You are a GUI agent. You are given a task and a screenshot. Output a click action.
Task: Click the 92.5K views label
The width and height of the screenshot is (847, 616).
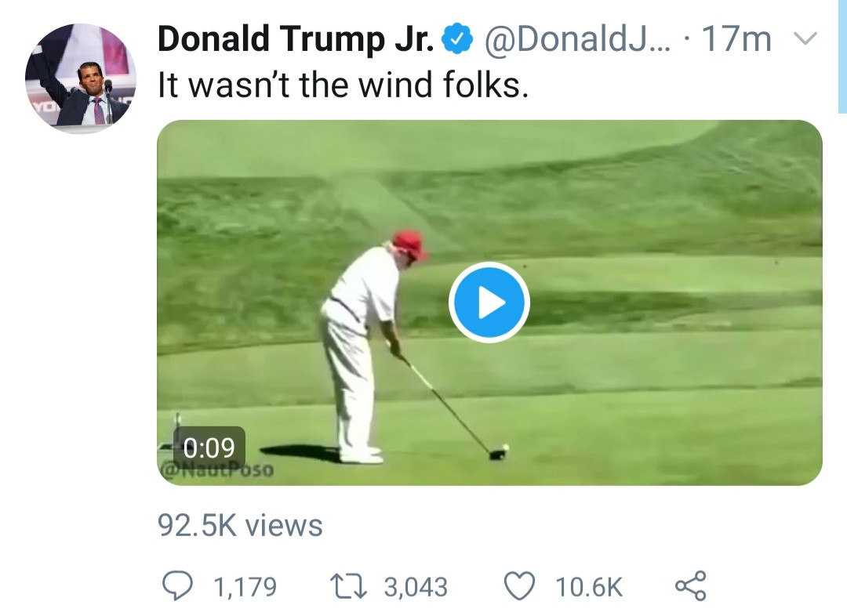240,525
